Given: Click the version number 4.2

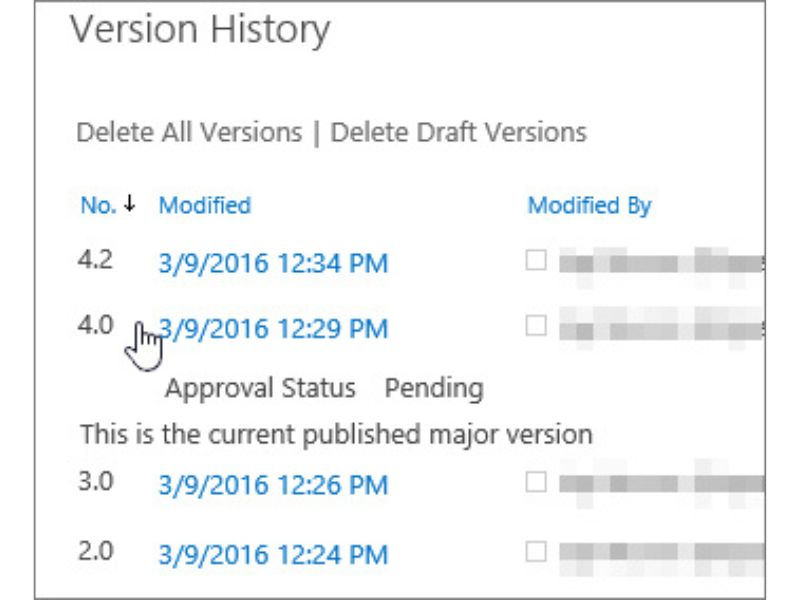Looking at the screenshot, I should click(x=96, y=260).
